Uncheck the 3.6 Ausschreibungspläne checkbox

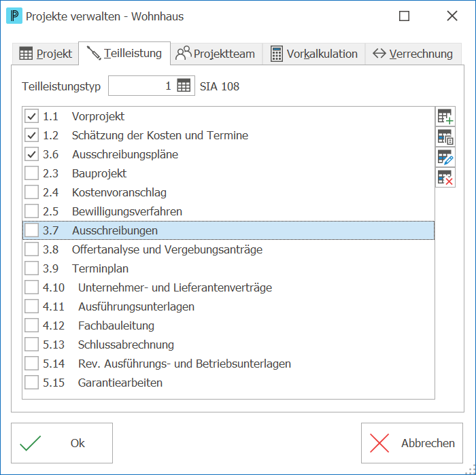point(31,154)
